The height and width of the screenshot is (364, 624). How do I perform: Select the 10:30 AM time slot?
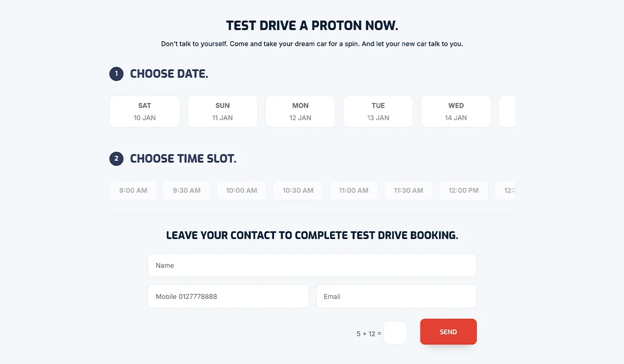click(297, 190)
